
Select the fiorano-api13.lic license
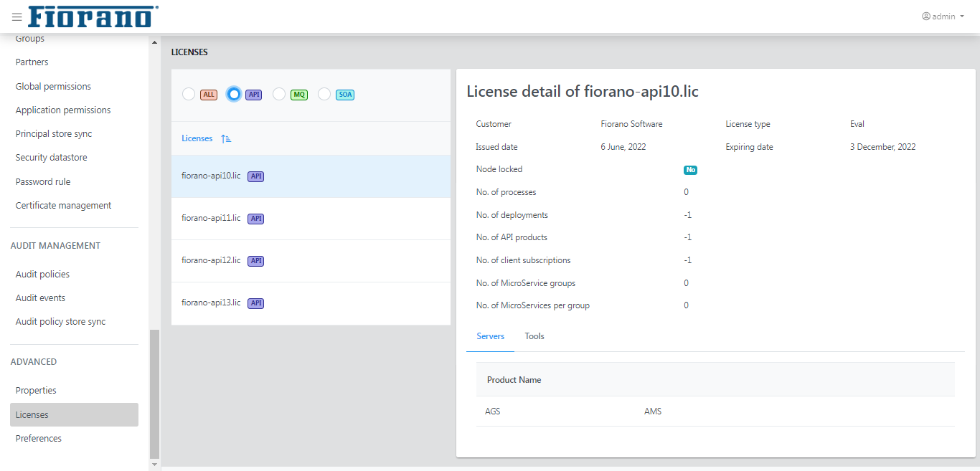coord(311,303)
